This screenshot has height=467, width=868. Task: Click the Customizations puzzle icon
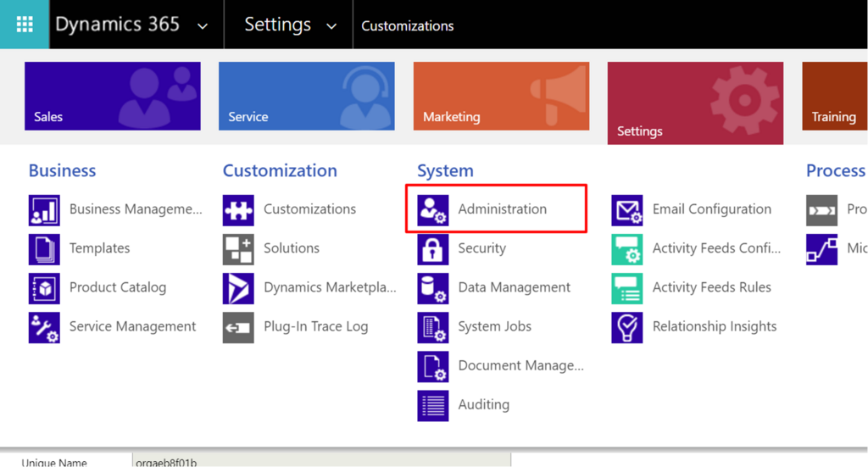click(238, 210)
